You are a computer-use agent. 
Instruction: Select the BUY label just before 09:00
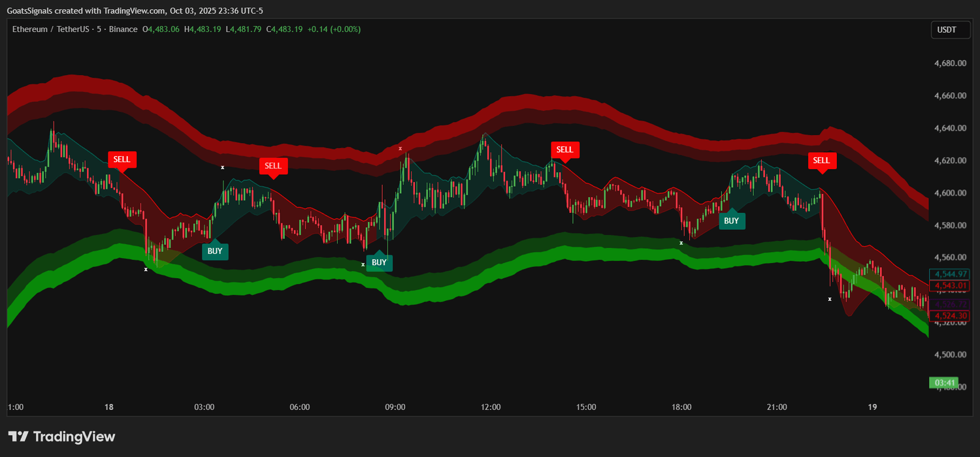pos(379,262)
